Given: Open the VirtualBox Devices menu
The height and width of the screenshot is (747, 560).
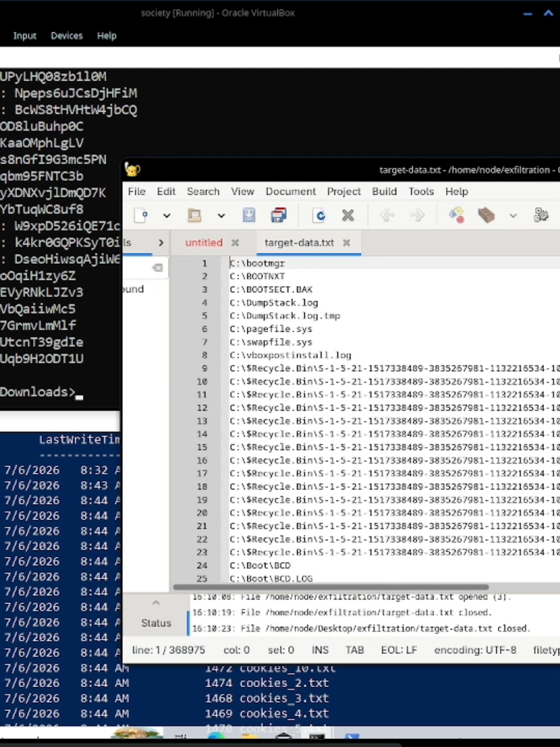Looking at the screenshot, I should (67, 36).
